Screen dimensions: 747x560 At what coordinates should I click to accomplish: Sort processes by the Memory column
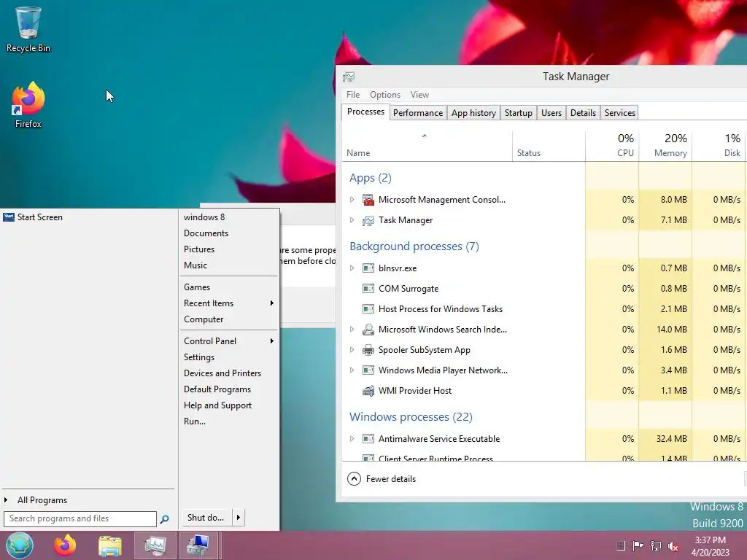[x=665, y=145]
